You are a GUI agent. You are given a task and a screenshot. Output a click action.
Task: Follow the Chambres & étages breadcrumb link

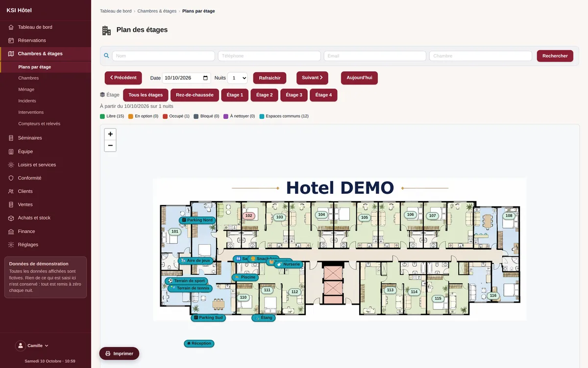click(x=157, y=11)
